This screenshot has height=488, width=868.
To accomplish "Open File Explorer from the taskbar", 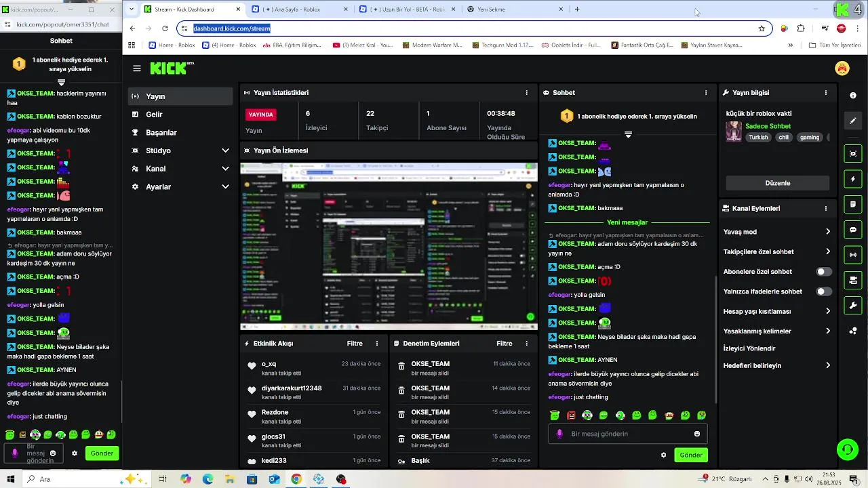I will (230, 479).
